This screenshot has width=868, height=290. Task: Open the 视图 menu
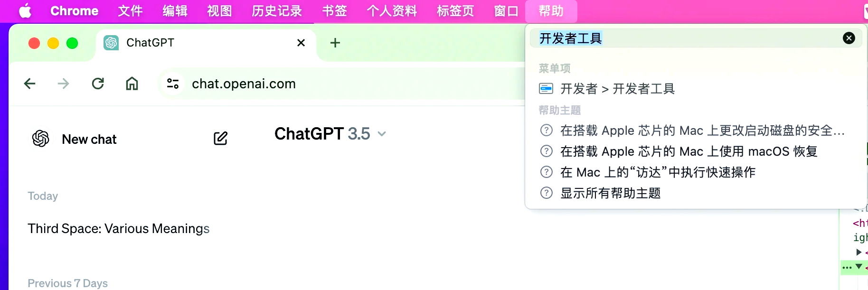[x=219, y=11]
